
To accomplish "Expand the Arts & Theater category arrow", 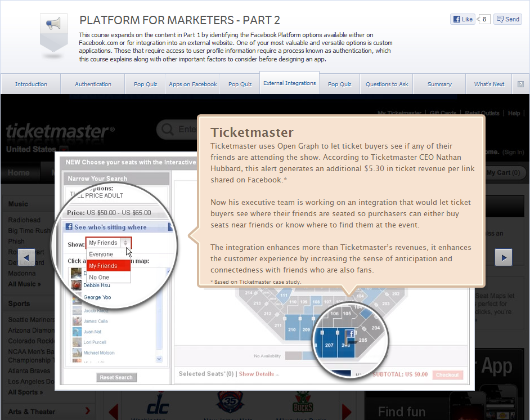I will (x=88, y=411).
